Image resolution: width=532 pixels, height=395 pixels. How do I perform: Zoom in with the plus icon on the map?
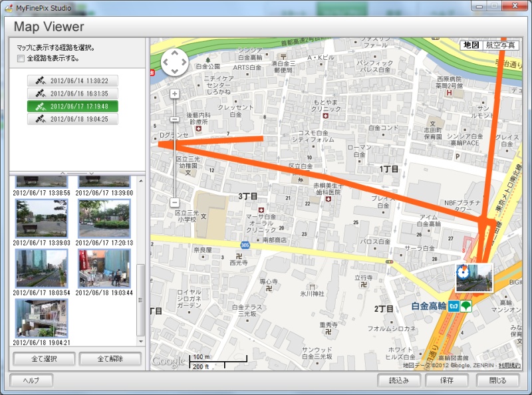point(175,94)
